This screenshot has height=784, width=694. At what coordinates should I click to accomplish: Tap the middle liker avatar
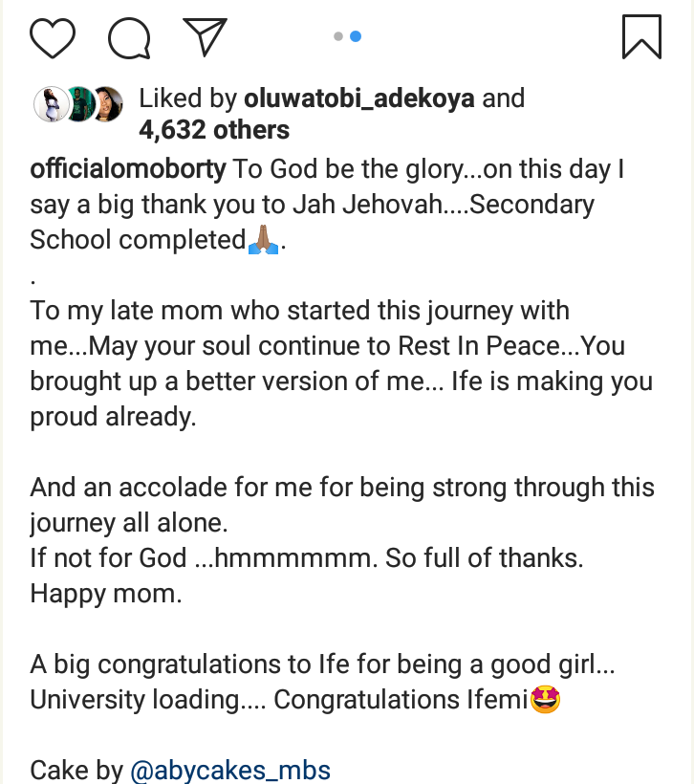click(x=78, y=103)
